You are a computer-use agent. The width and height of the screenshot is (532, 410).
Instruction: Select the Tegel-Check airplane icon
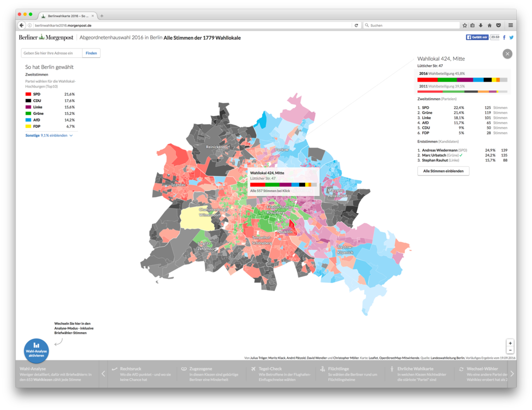click(253, 369)
